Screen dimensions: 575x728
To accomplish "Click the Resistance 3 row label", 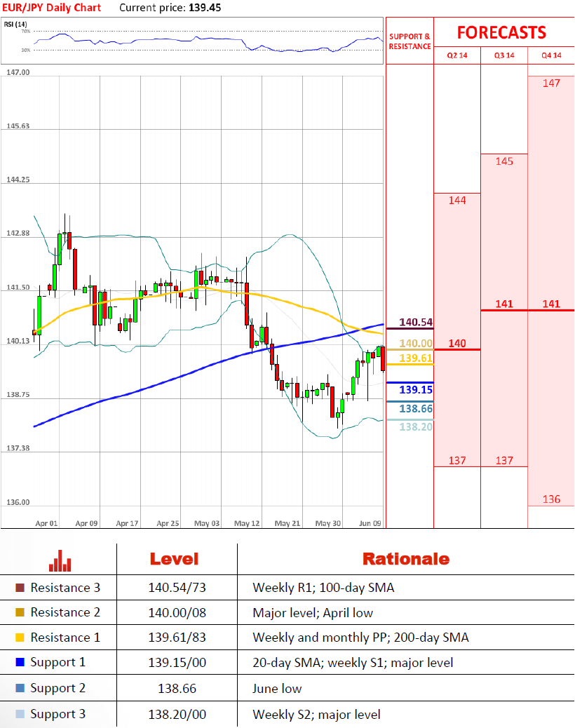I will [x=65, y=588].
